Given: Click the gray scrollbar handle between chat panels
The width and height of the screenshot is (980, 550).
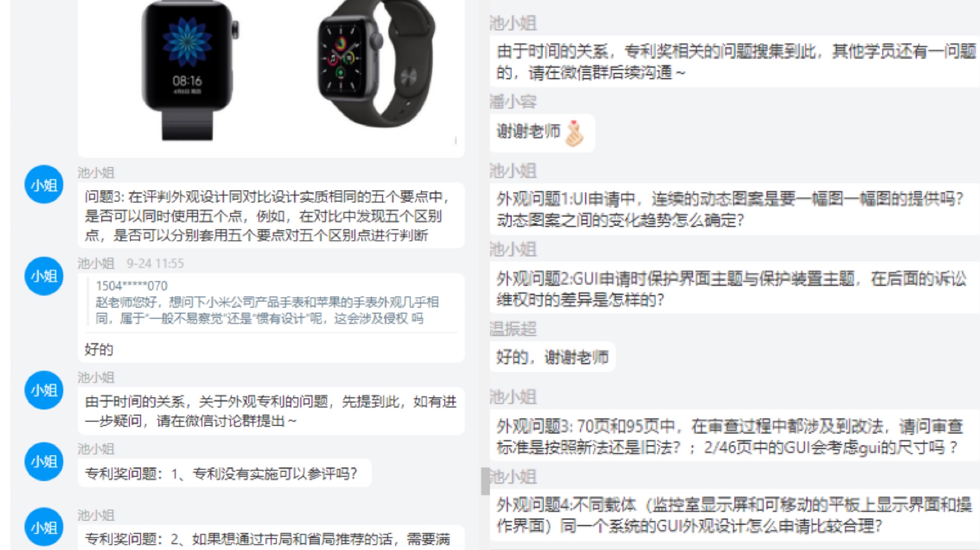Looking at the screenshot, I should tap(486, 481).
